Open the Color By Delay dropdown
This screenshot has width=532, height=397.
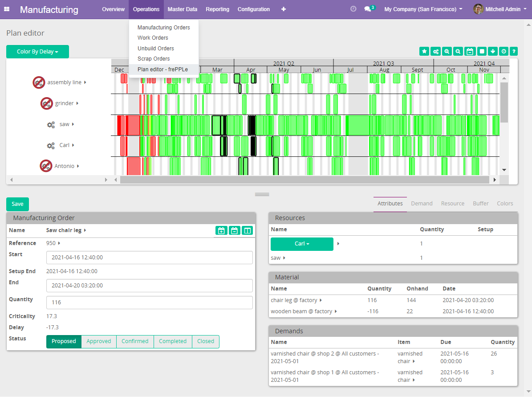click(37, 51)
